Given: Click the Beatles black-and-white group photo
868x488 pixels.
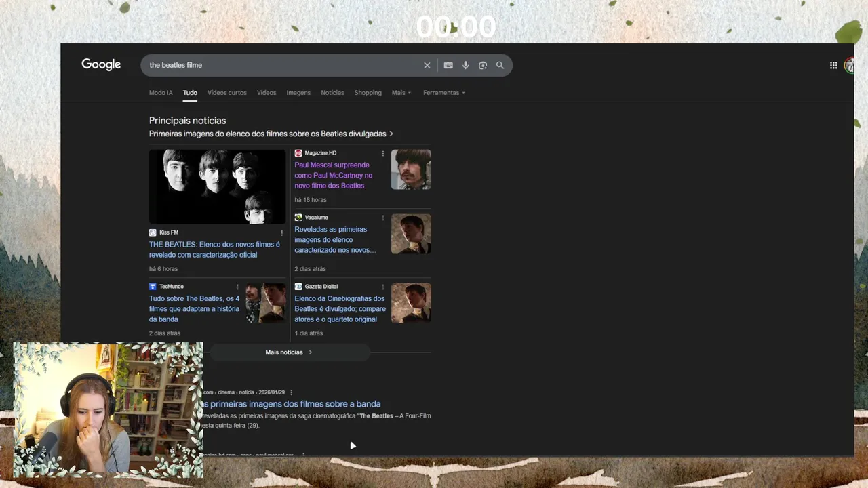Looking at the screenshot, I should 217,186.
